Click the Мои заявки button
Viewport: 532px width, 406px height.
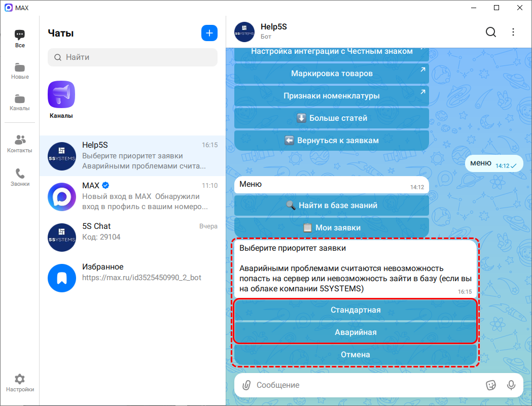[332, 228]
